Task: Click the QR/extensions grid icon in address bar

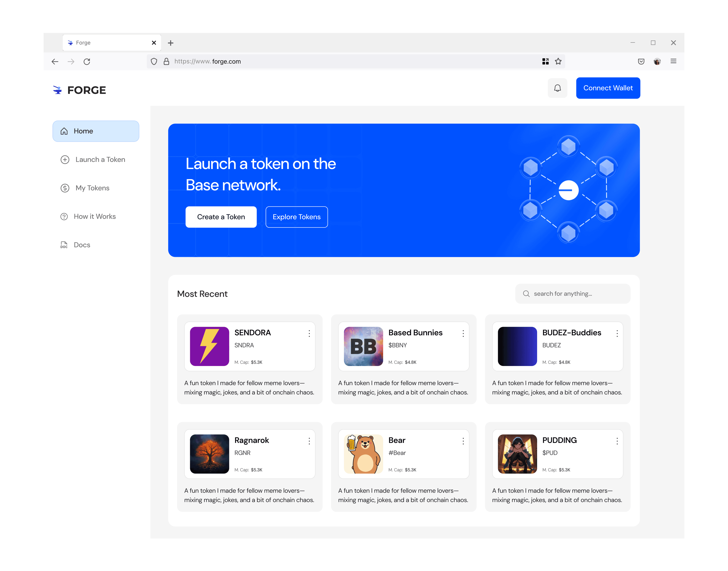Action: [545, 62]
